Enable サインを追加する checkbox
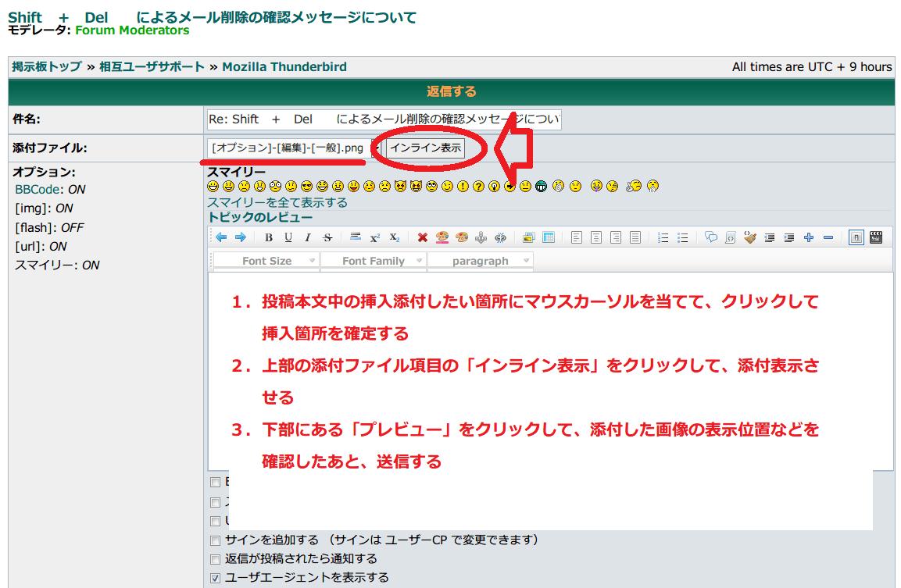The width and height of the screenshot is (901, 588). [215, 540]
